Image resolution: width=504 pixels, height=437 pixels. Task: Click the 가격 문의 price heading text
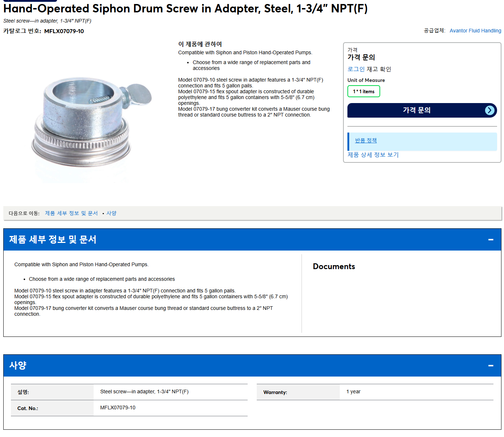361,57
